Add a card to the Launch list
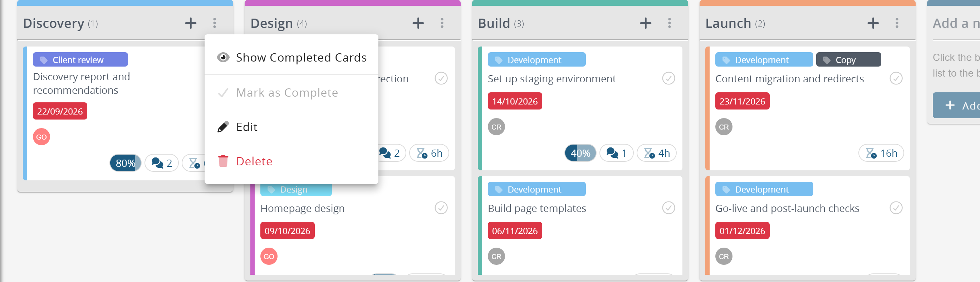The height and width of the screenshot is (282, 980). [873, 23]
